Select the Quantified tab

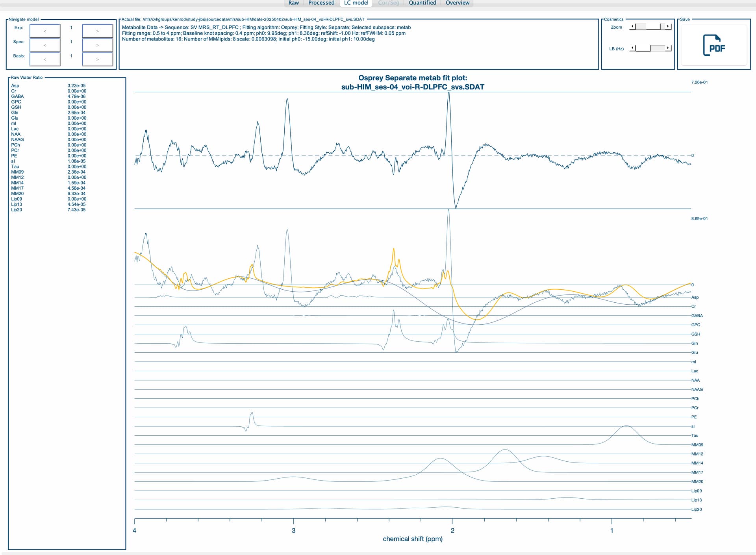[x=422, y=3]
